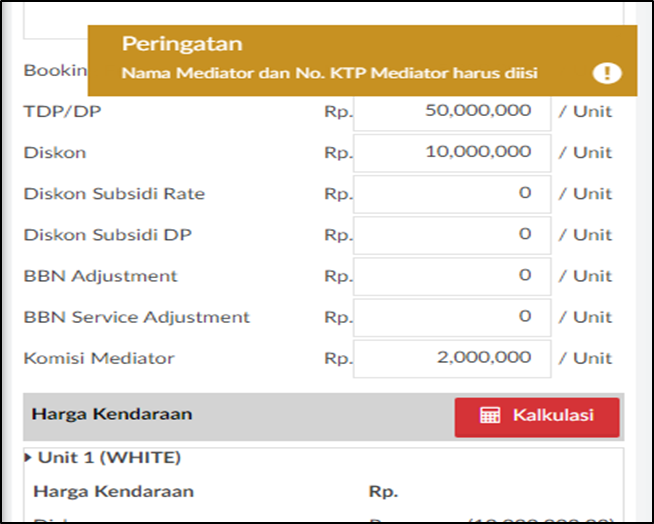Click the BBN Adjustment input box
This screenshot has width=654, height=524.
[452, 276]
